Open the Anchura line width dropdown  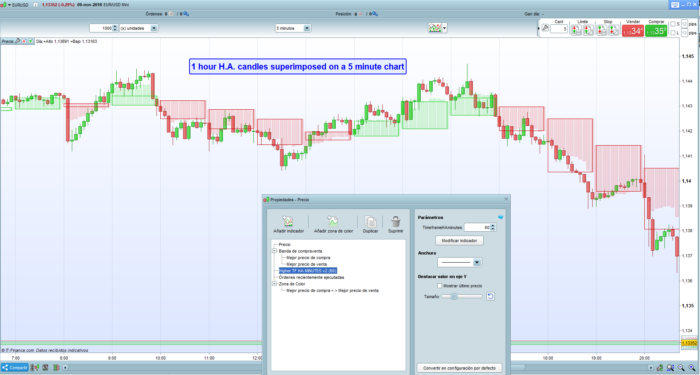tap(477, 262)
